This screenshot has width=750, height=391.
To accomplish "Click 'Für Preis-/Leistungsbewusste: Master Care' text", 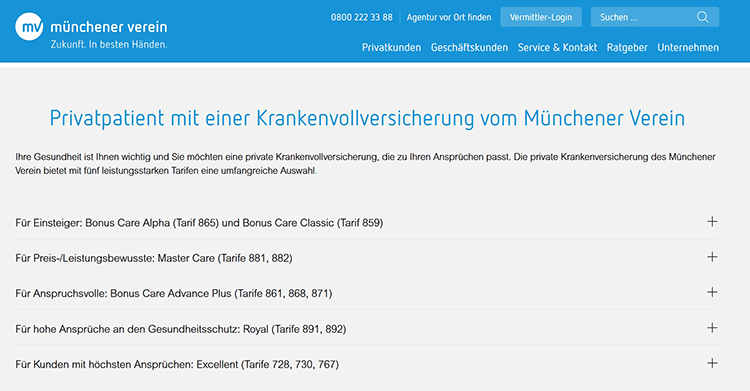I will point(154,258).
